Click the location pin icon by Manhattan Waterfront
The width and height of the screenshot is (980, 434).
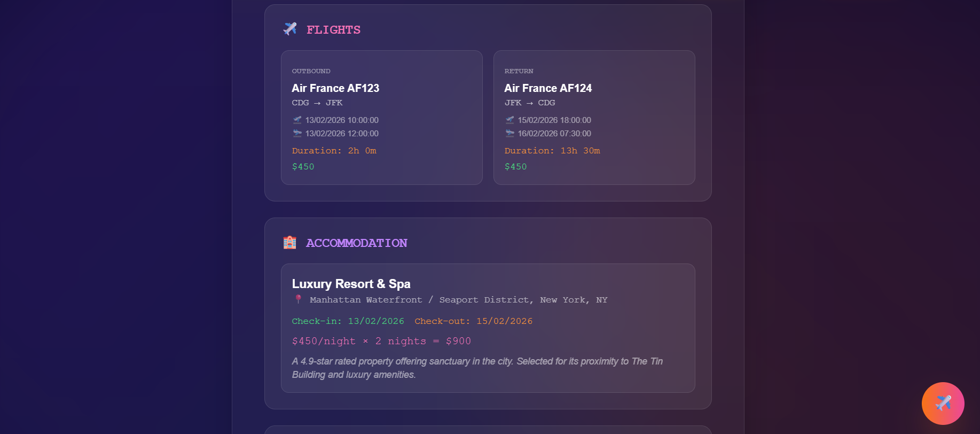click(299, 299)
